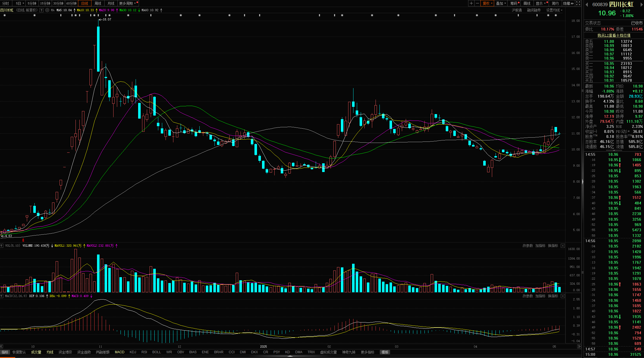Open the 5日 period dropdown
Screen dimensions: 644x358
(20, 3)
